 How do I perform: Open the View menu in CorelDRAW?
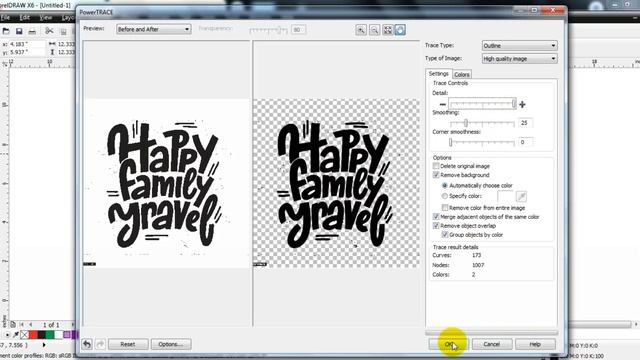46,18
